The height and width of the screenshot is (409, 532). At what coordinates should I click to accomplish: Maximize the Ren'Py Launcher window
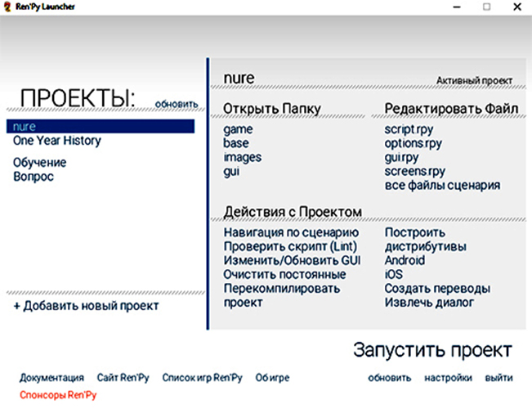[486, 7]
